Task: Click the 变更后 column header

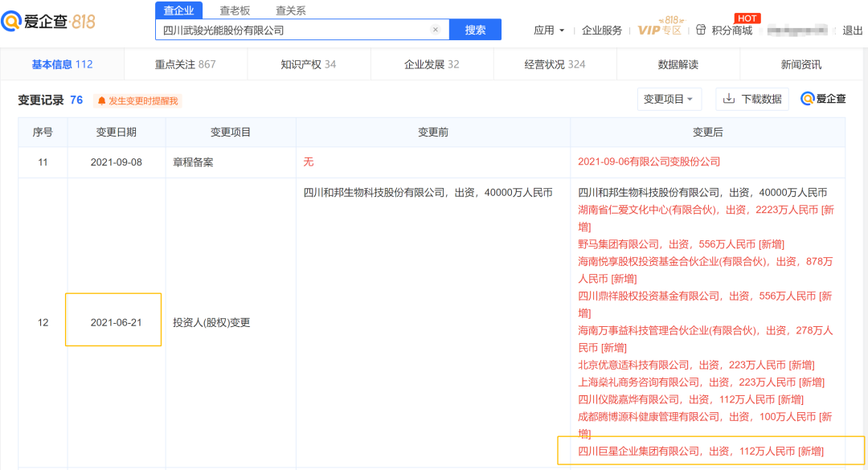Action: click(x=707, y=133)
